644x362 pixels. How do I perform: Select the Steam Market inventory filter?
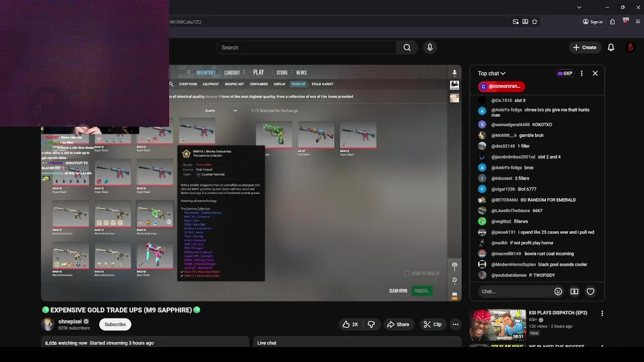[x=323, y=84]
